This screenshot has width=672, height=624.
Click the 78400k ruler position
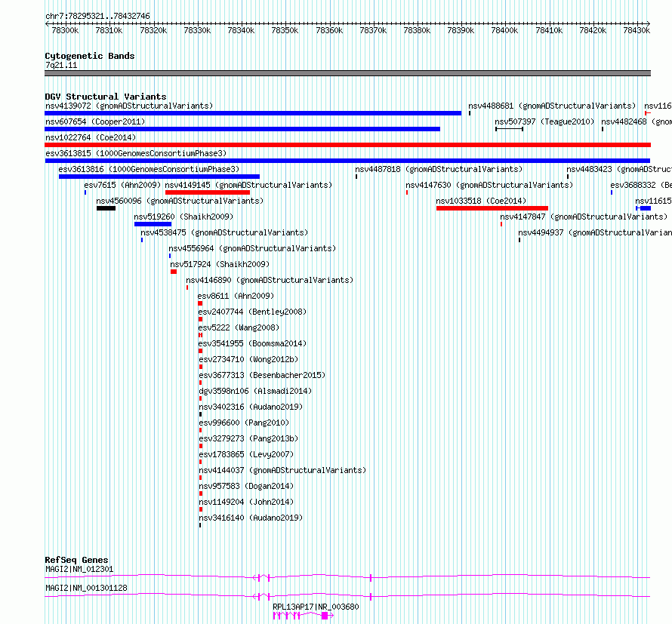pyautogui.click(x=504, y=30)
